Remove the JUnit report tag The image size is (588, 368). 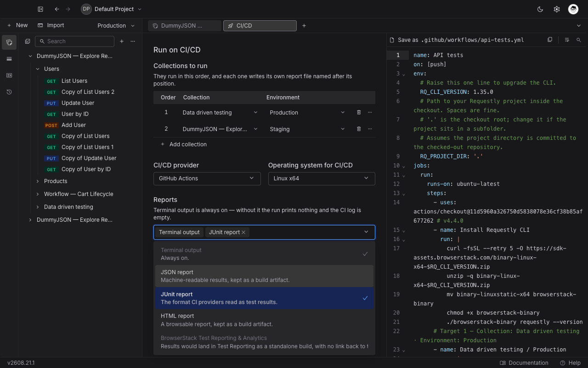[243, 232]
